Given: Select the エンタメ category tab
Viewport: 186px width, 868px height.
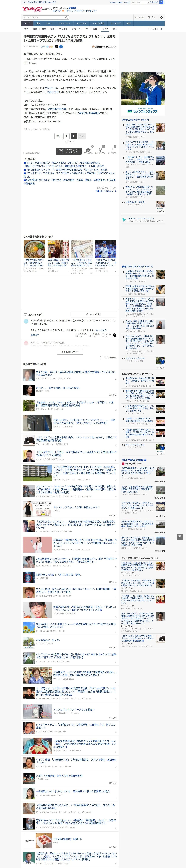Looking at the screenshot, I should click(63, 29).
